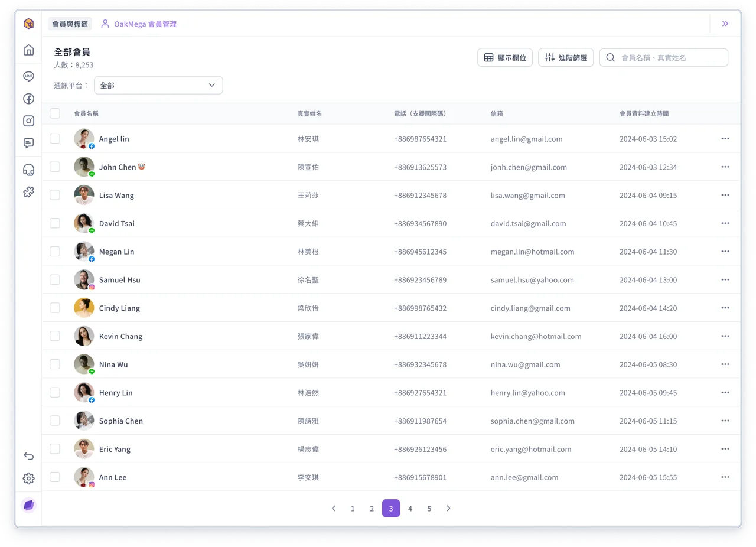
Task: Open the chat message sidebar icon
Action: click(28, 143)
